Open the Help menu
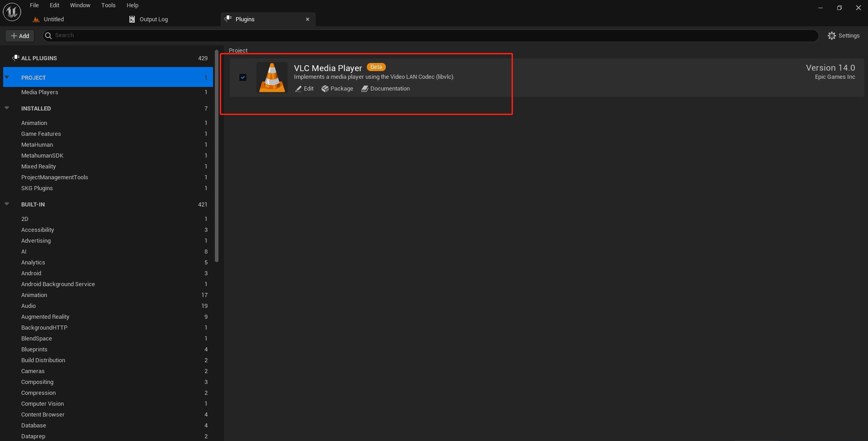Viewport: 868px width, 441px height. tap(133, 5)
